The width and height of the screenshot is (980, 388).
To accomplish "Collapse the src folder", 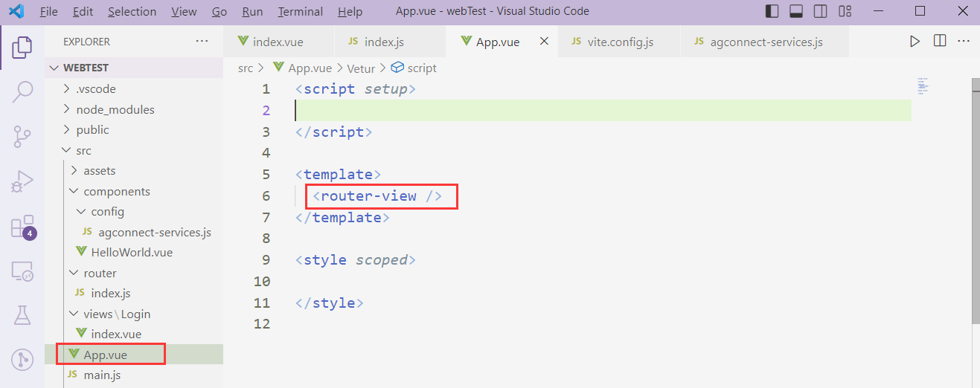I will pyautogui.click(x=83, y=150).
